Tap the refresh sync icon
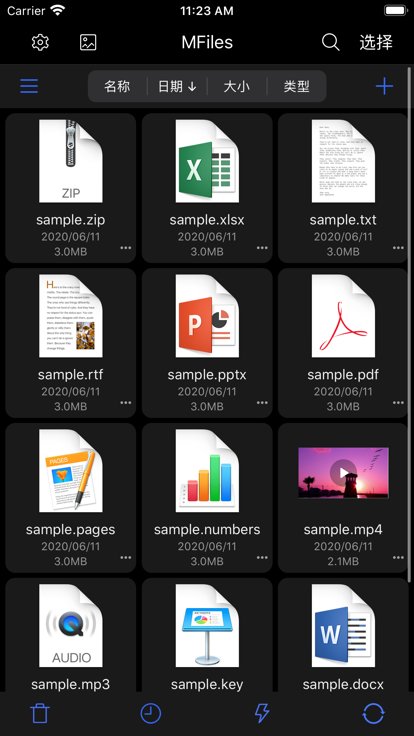The image size is (414, 736). pyautogui.click(x=374, y=713)
